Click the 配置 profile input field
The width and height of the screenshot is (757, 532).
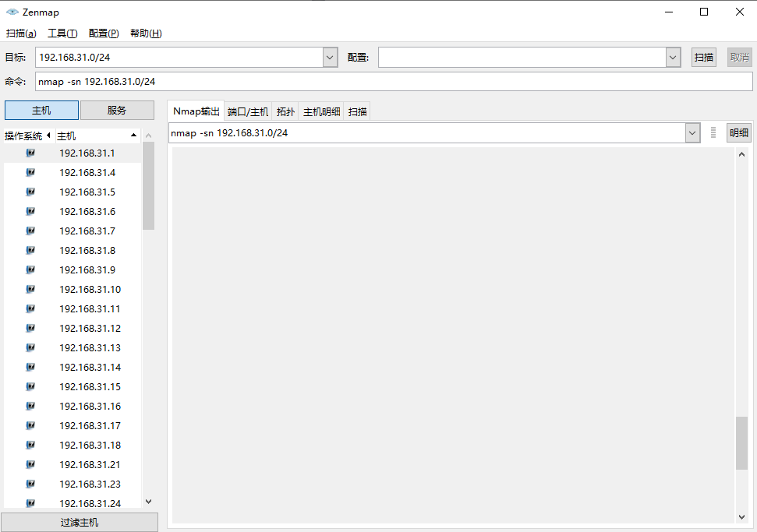(522, 58)
